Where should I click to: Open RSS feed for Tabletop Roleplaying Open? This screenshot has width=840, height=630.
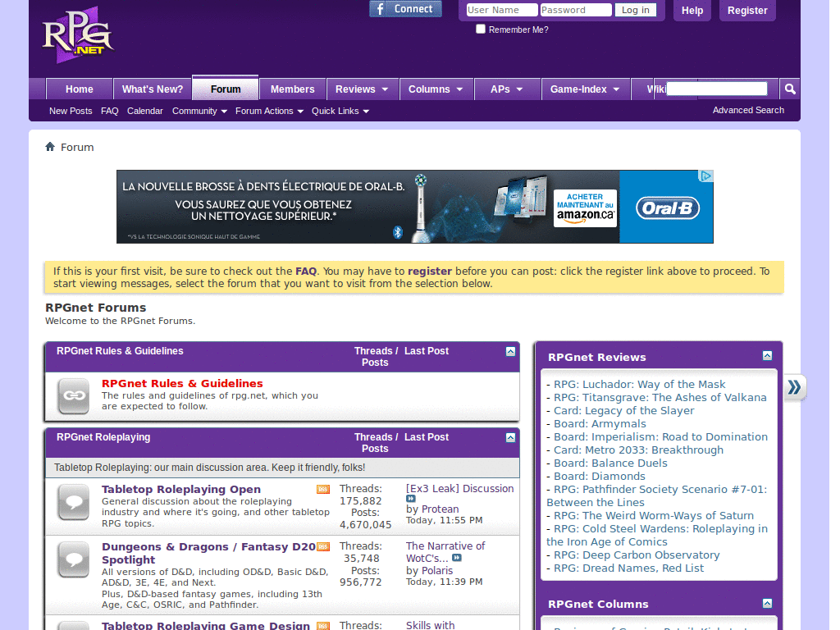[x=323, y=489]
